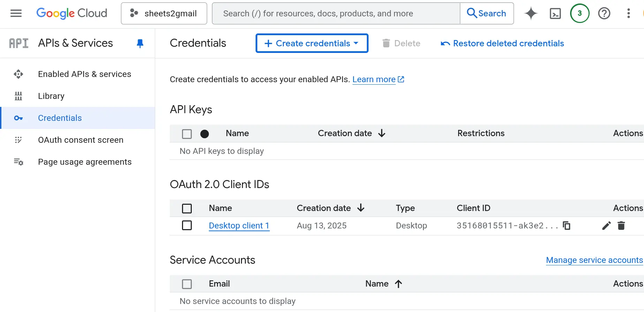The image size is (644, 312).
Task: Go to OAuth consent screen in sidebar
Action: tap(81, 140)
